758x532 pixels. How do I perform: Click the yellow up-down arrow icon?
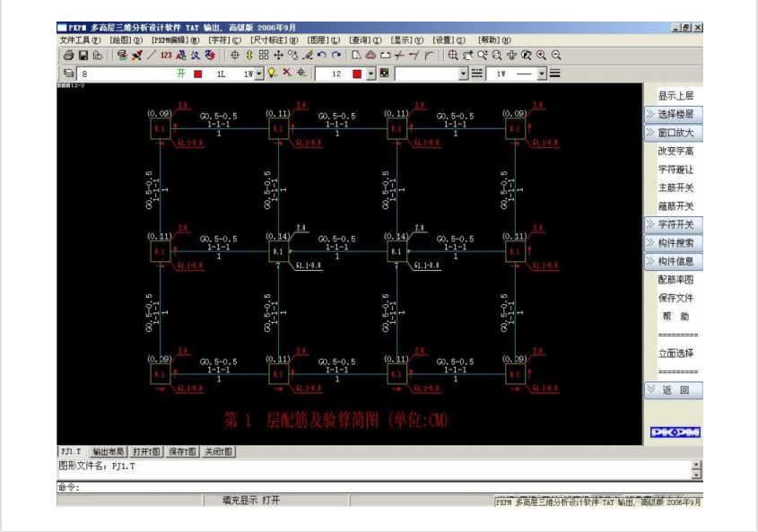tap(249, 55)
